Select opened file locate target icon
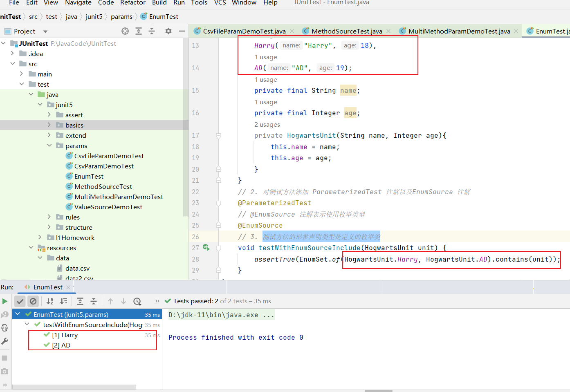The image size is (570, 392). click(x=125, y=31)
